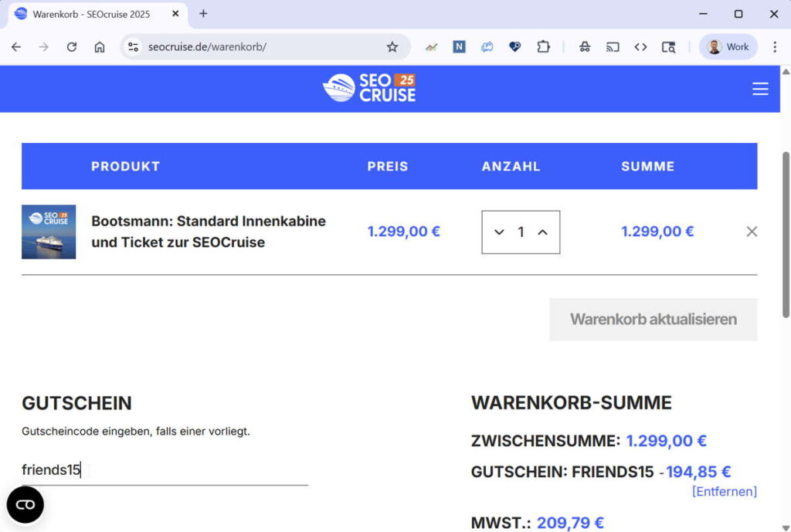The height and width of the screenshot is (532, 791).
Task: Click the 'Gutscheincode eingeben' hint text
Action: 136,432
